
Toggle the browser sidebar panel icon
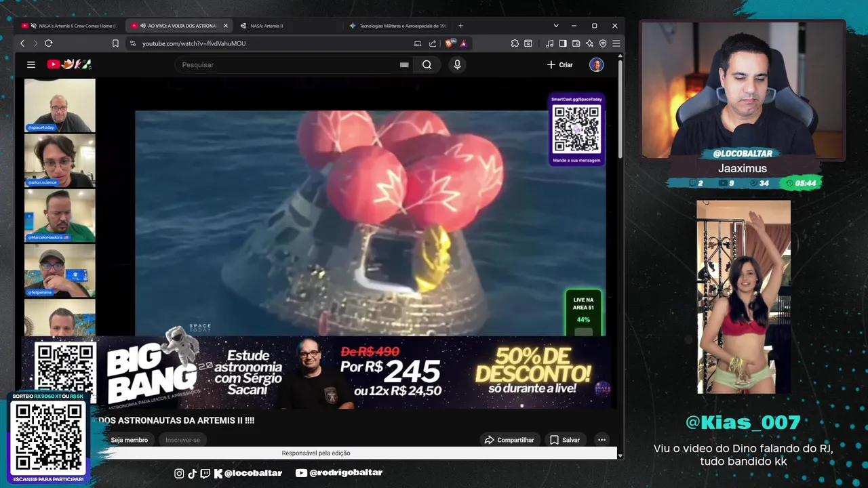point(563,43)
